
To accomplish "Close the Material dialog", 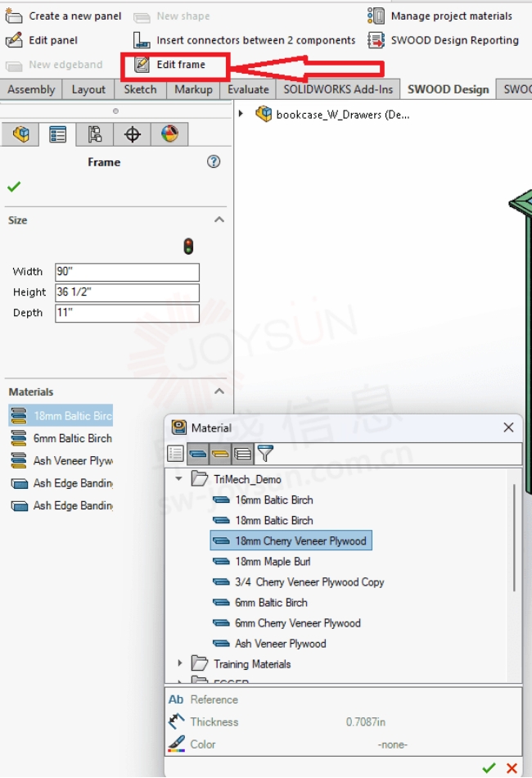I will 508,427.
